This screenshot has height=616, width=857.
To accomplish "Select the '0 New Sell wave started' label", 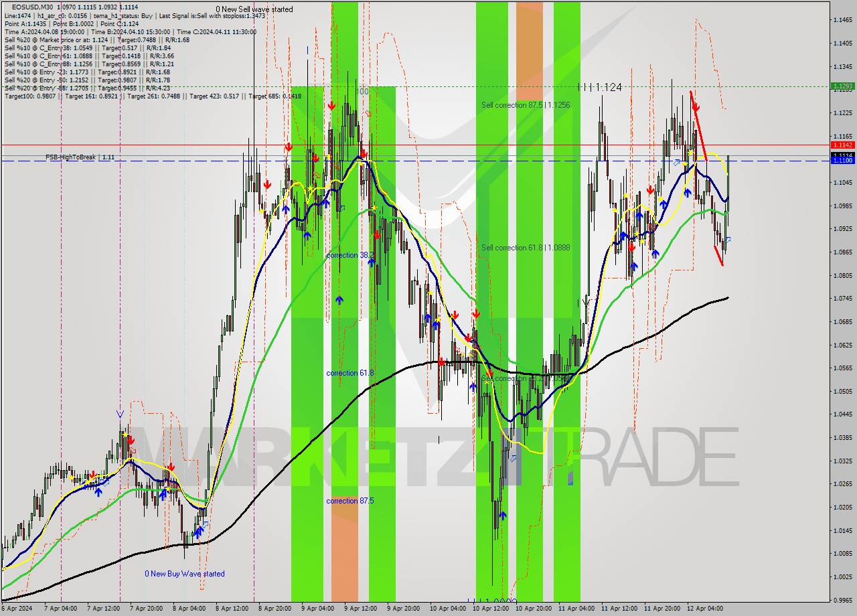I will pyautogui.click(x=254, y=9).
